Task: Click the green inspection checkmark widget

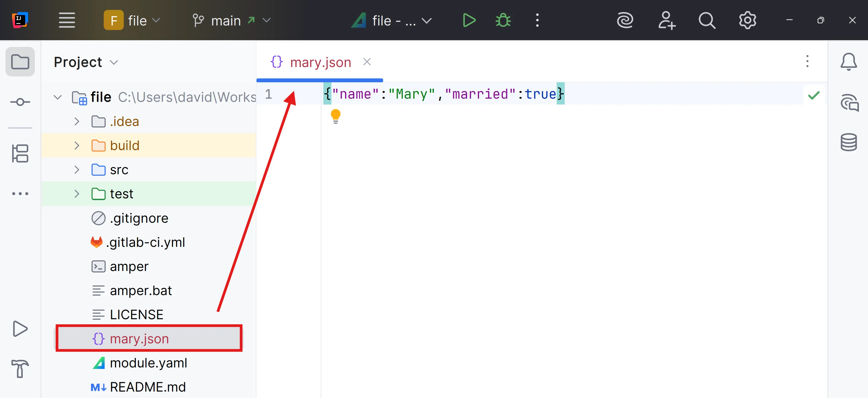Action: point(813,95)
